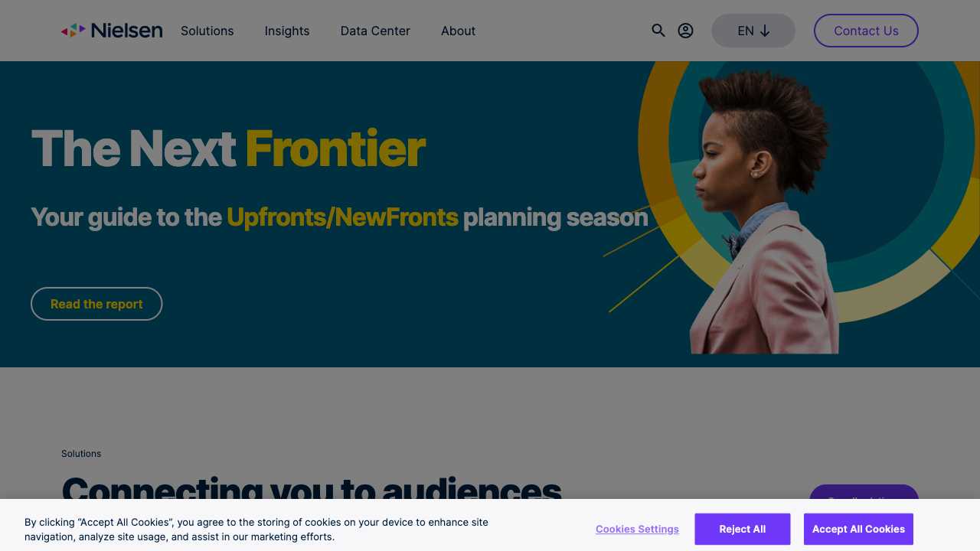This screenshot has height=551, width=980.
Task: Click the Next Frontier headline
Action: (x=227, y=148)
